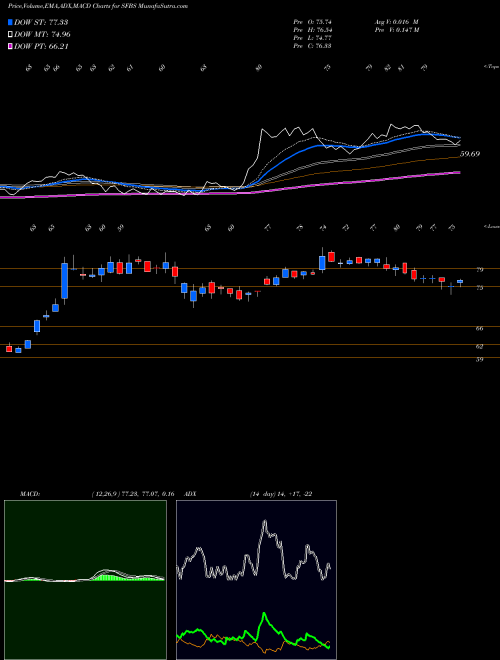500x660 pixels.
Task: Click the 'Pre H: 76.54' value
Action: tap(313, 30)
